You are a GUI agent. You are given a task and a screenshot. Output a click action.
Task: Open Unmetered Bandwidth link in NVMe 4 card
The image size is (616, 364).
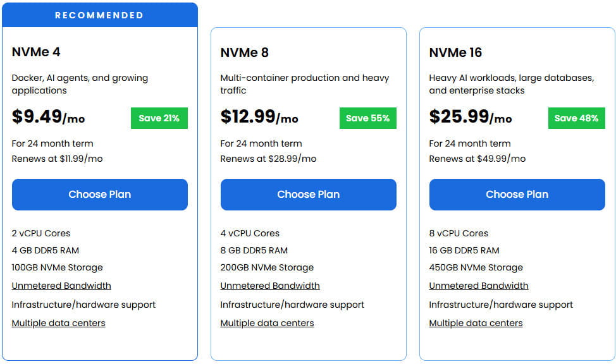click(x=61, y=286)
